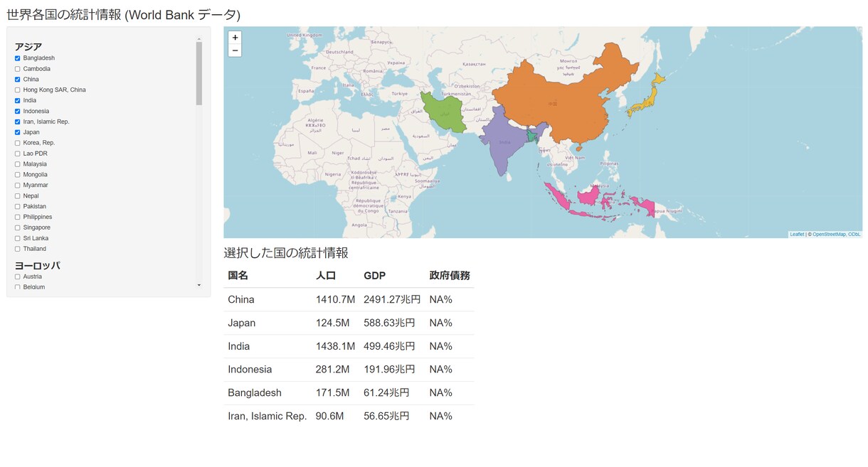Screen dimensions: 868x467
Task: Click scrollbar down arrow in country list
Action: (199, 285)
